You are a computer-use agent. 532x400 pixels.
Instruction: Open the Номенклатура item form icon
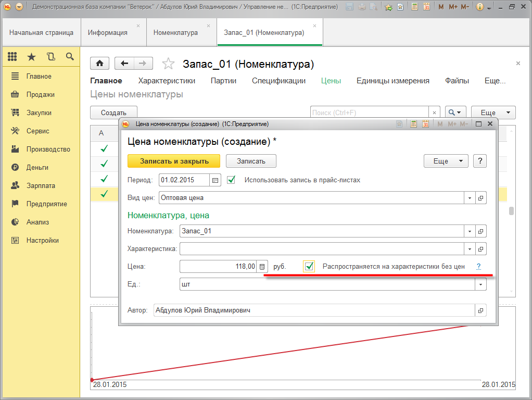point(481,231)
